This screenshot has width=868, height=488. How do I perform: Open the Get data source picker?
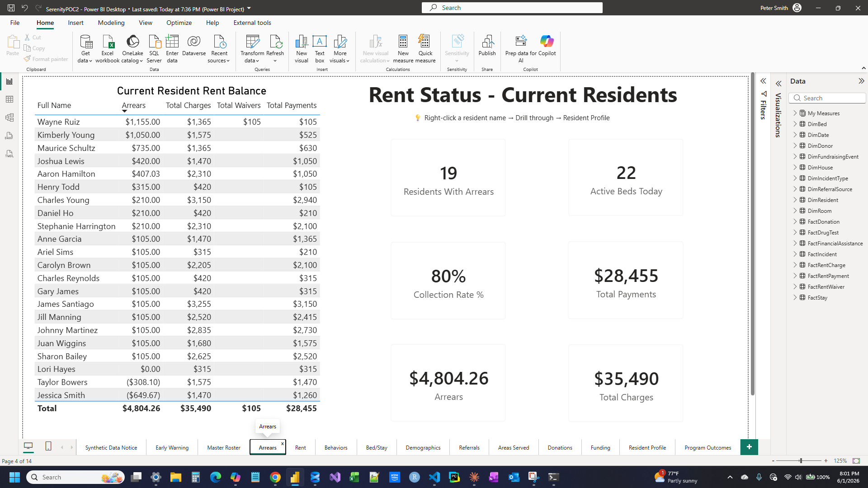[x=85, y=49]
